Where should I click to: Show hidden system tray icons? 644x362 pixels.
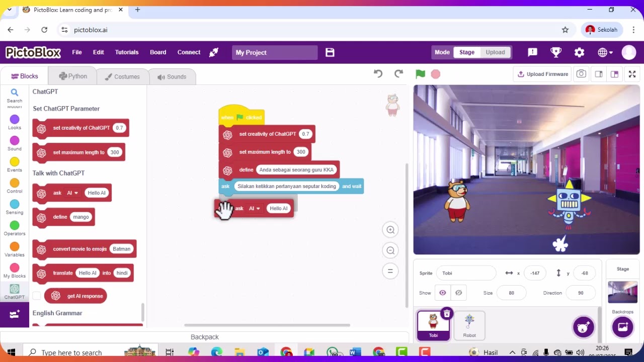[512, 352]
